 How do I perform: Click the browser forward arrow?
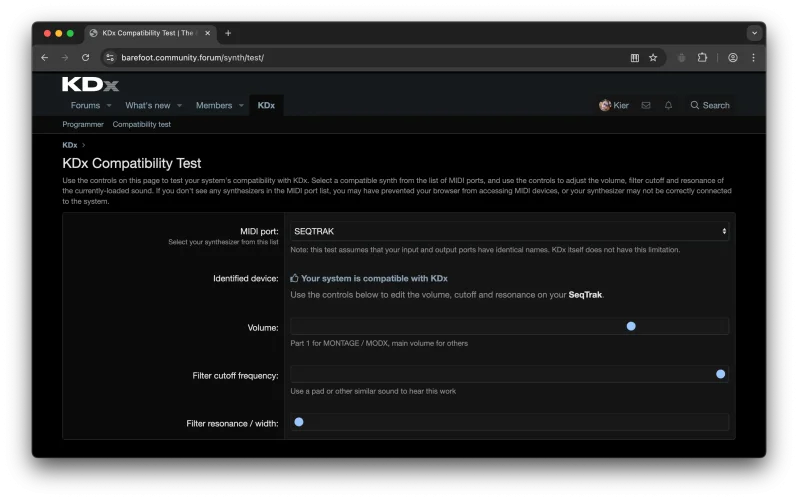tap(65, 58)
